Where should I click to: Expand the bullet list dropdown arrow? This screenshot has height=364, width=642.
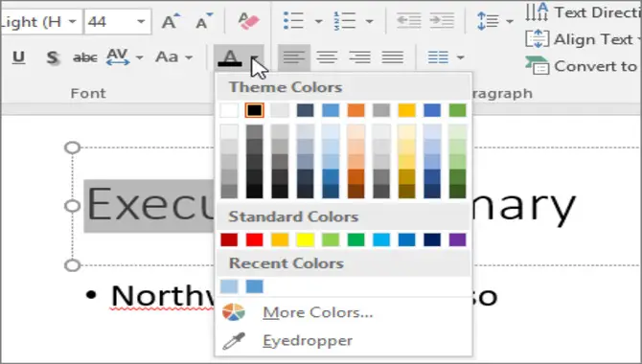318,21
